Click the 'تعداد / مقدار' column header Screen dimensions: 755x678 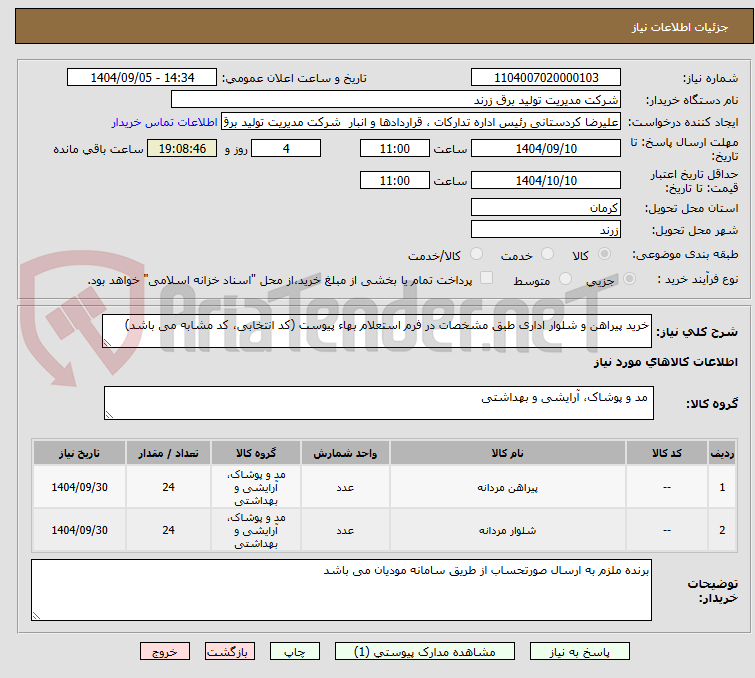coord(168,453)
